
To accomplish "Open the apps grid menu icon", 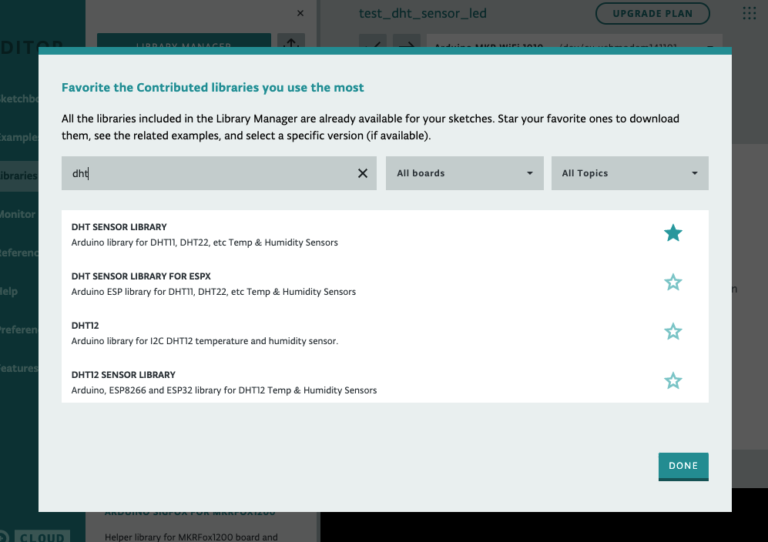I will (749, 13).
